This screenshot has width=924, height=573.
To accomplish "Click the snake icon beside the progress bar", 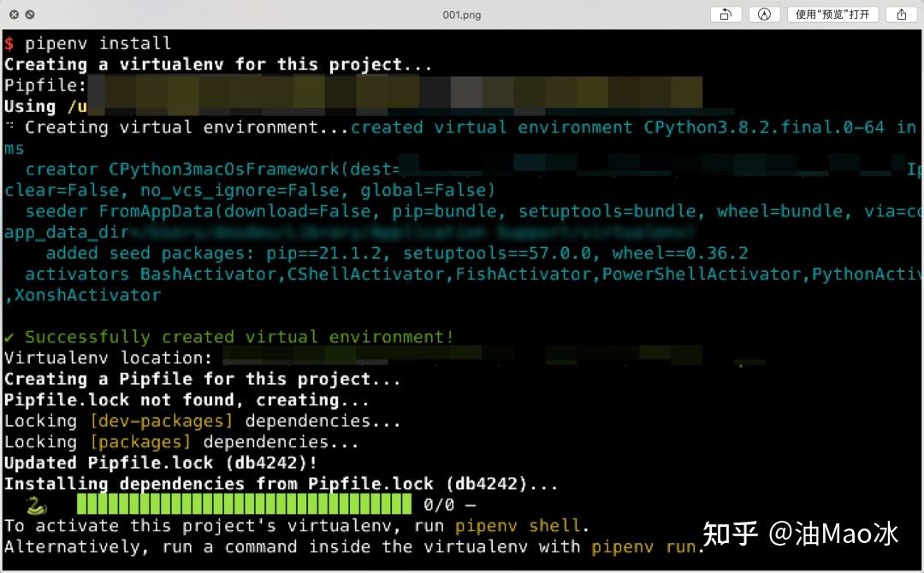I will (34, 505).
